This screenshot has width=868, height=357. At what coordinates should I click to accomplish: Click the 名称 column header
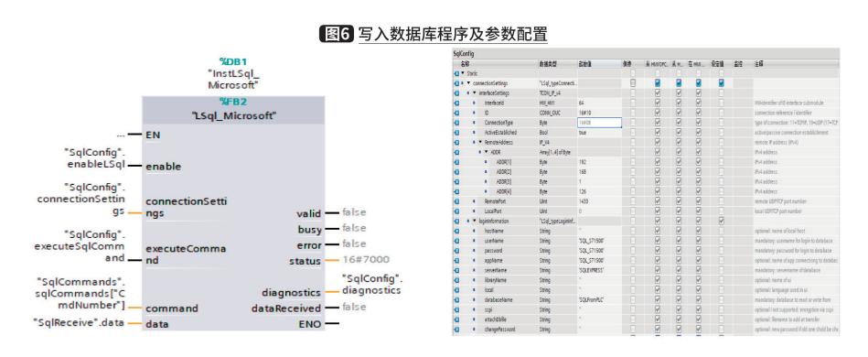point(465,64)
